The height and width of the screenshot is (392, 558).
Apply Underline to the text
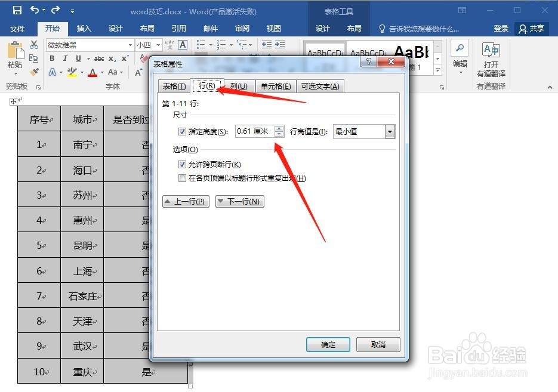click(78, 58)
